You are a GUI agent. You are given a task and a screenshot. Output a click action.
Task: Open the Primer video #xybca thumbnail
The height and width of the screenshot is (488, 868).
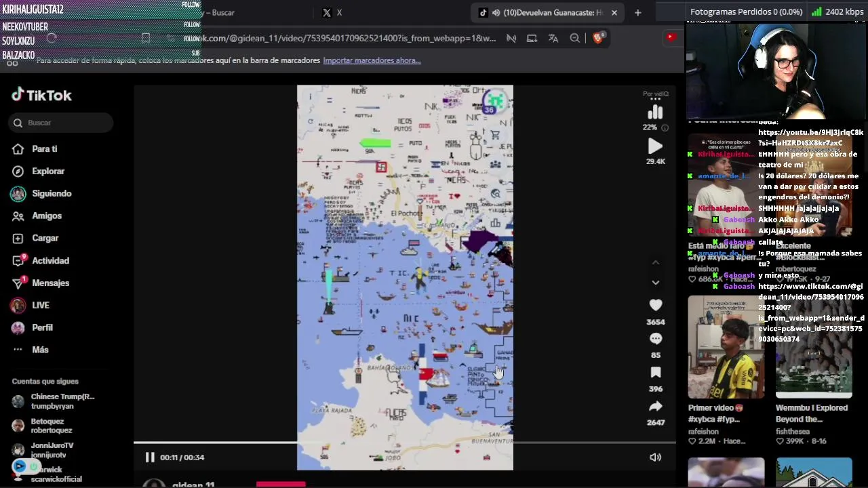[x=726, y=347]
